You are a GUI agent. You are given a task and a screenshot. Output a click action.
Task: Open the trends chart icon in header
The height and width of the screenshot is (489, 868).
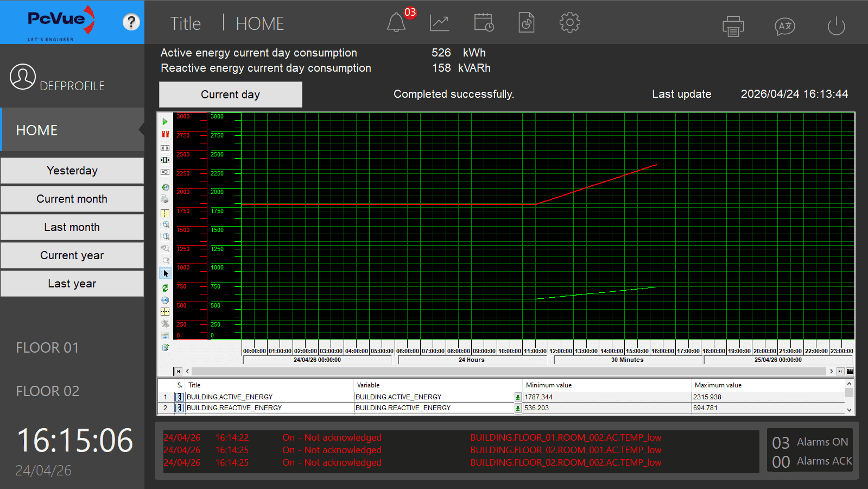point(439,23)
